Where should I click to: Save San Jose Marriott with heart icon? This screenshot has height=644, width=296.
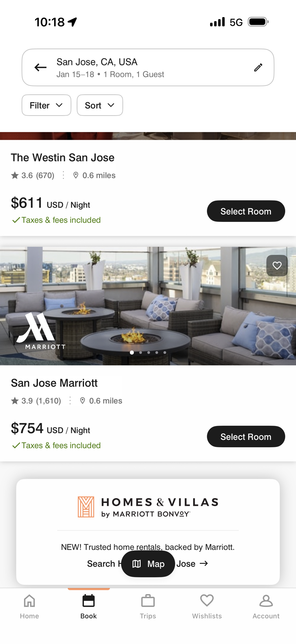tap(277, 266)
